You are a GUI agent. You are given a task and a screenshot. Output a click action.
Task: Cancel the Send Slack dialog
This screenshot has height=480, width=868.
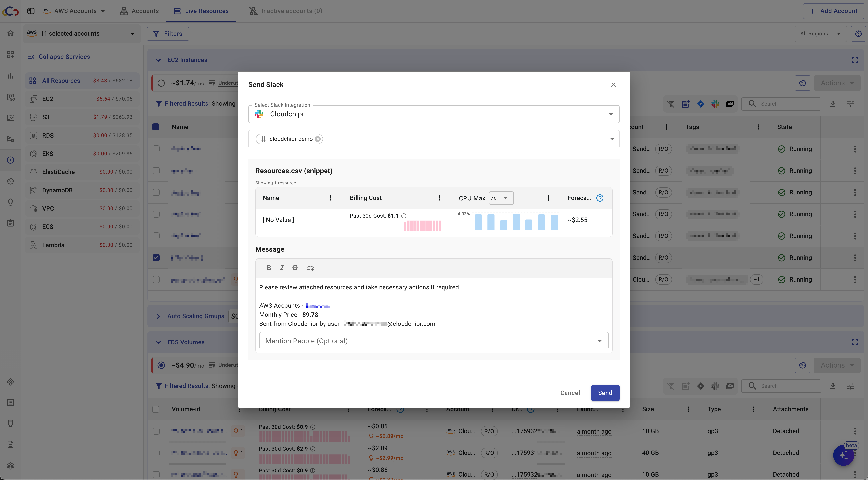pos(570,393)
